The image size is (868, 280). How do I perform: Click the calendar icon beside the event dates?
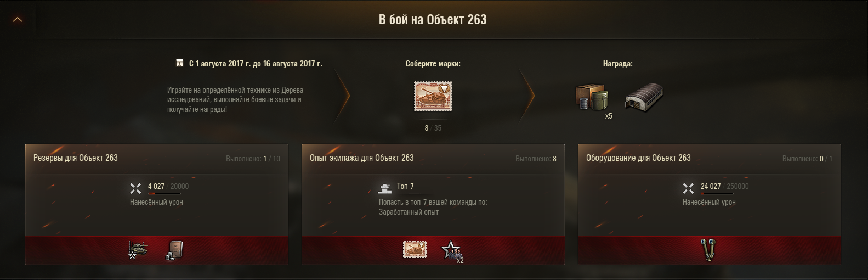click(179, 63)
